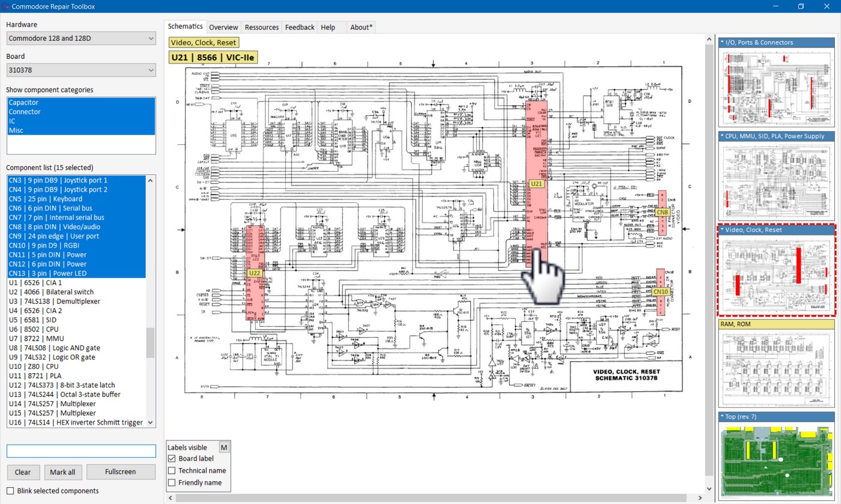This screenshot has height=504, width=841.
Task: Select the Schematics tab
Action: coord(185,26)
